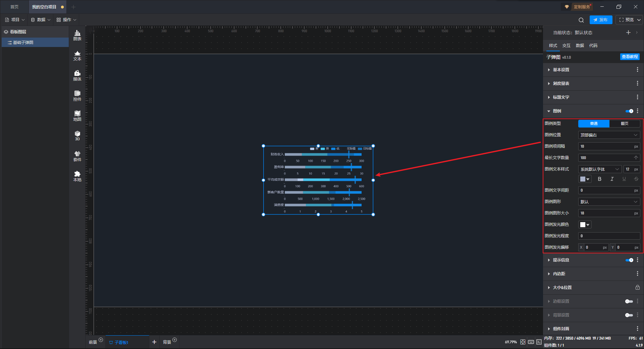Open 内边距 more options menu
The image size is (644, 349).
[x=637, y=273]
